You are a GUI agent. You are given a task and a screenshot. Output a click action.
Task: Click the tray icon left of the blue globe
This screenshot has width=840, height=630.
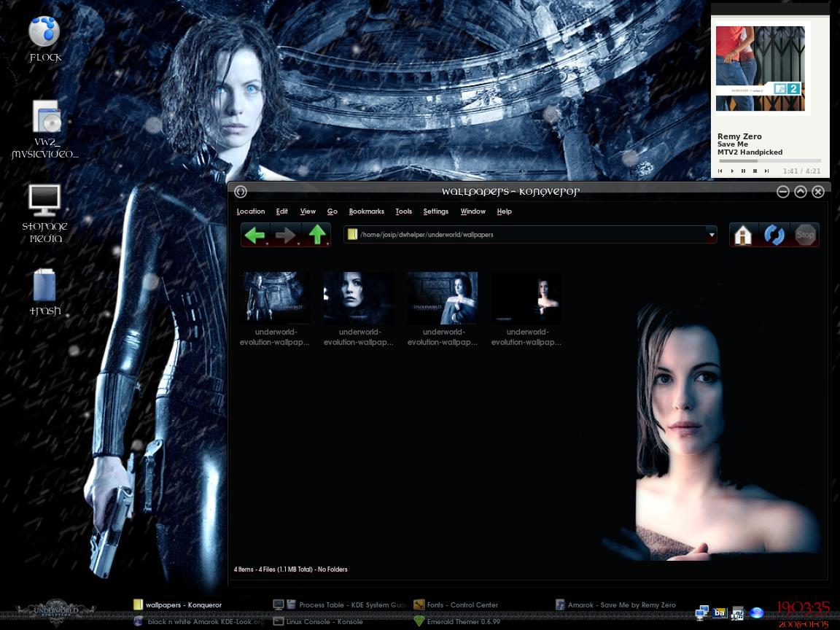point(738,612)
